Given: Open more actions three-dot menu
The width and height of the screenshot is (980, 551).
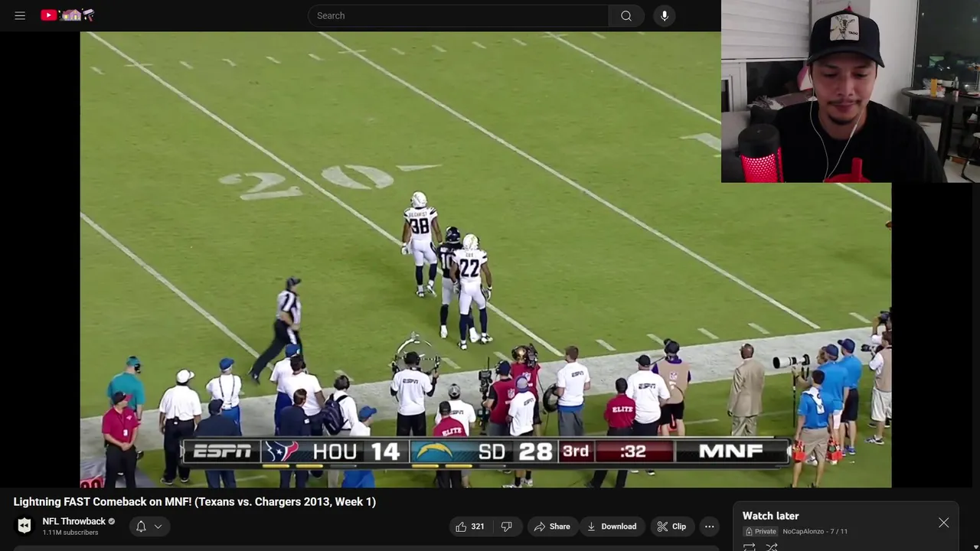Looking at the screenshot, I should pyautogui.click(x=709, y=527).
